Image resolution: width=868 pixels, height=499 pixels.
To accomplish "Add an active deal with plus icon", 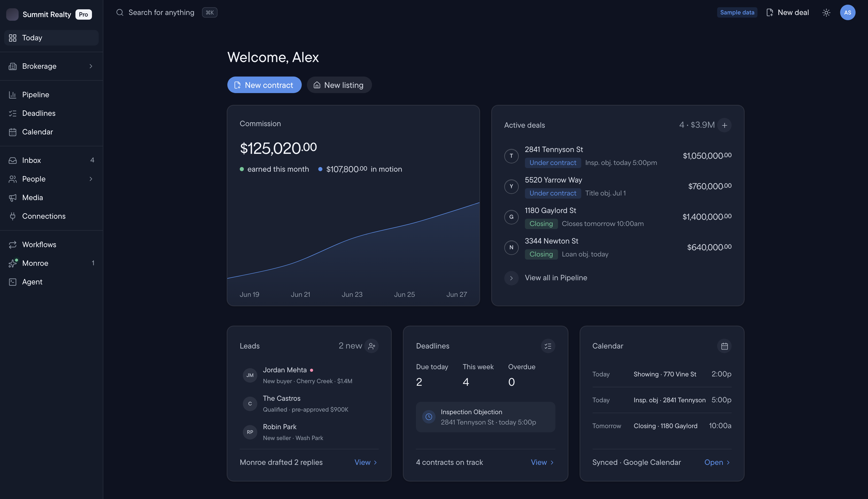I will (x=724, y=125).
